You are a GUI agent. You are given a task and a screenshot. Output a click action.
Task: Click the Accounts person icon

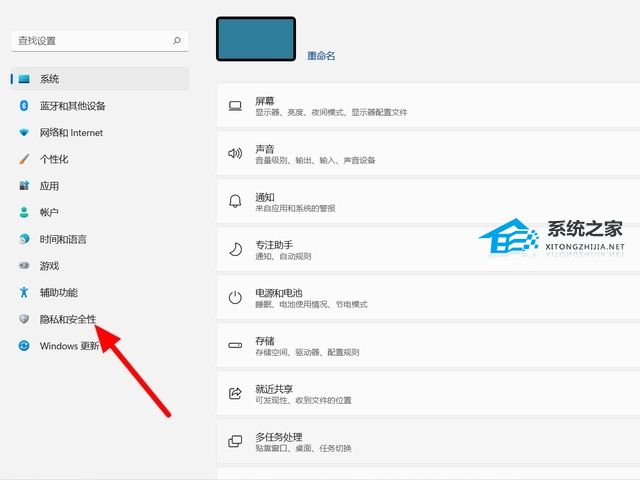(x=24, y=212)
